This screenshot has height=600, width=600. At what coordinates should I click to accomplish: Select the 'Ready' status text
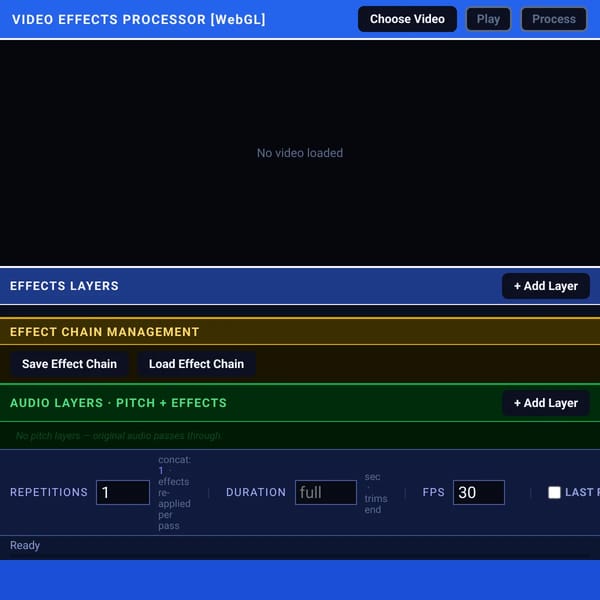click(25, 545)
